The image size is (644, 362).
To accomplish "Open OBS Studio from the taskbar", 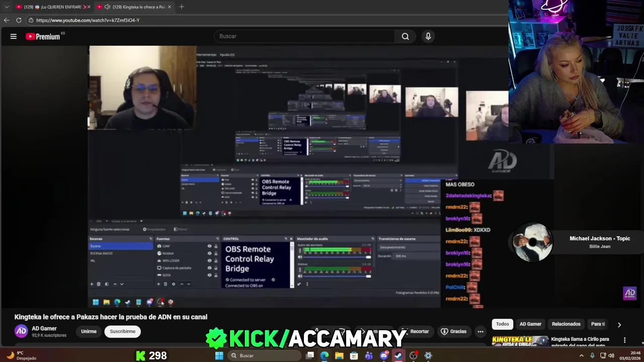I will [414, 355].
